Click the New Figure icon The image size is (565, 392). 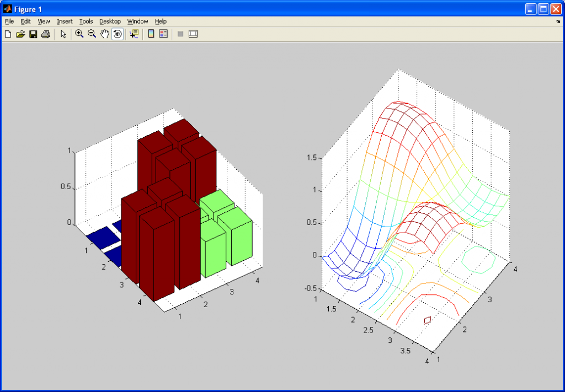pyautogui.click(x=8, y=34)
